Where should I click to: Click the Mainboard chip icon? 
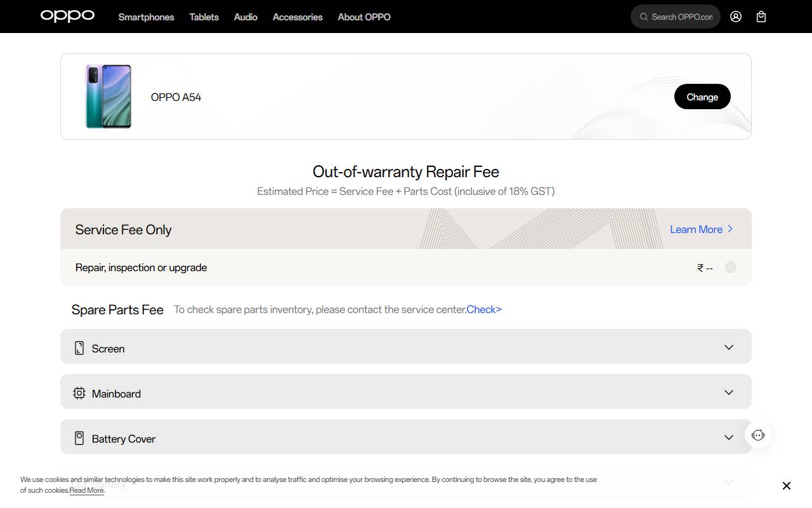79,393
